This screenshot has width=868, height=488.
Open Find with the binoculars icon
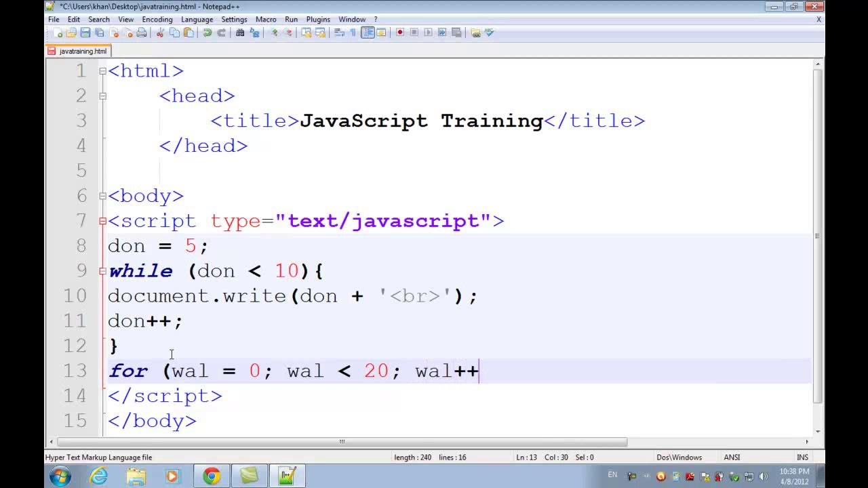239,33
